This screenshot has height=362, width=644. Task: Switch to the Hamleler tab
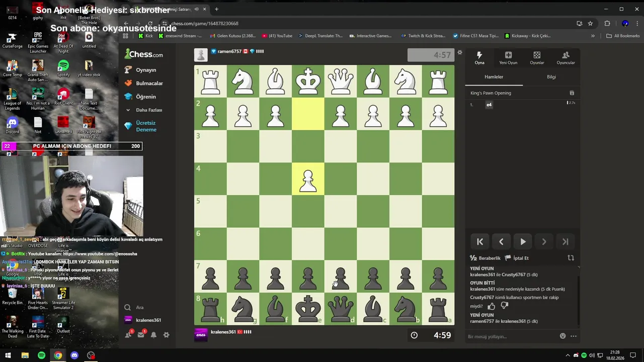click(x=494, y=77)
